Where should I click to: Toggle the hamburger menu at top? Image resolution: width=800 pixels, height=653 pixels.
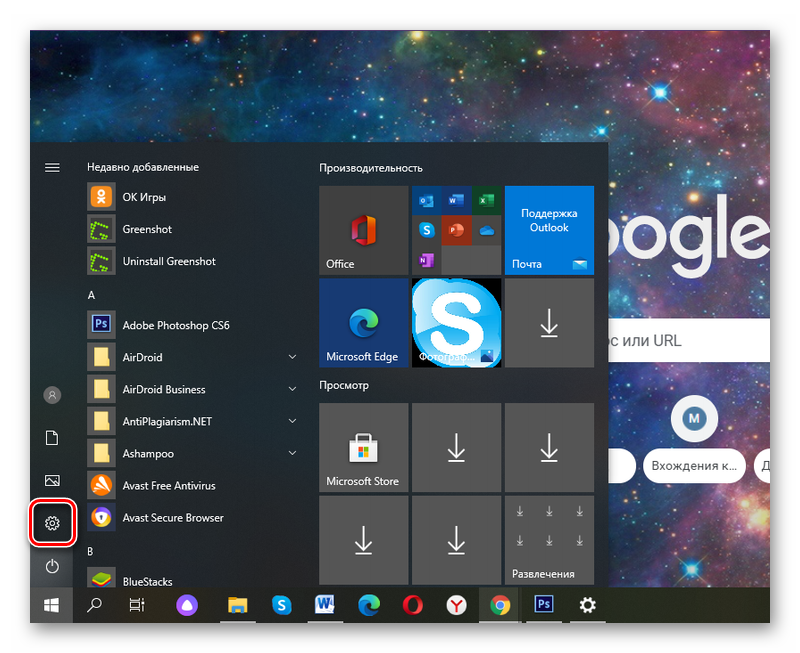point(52,167)
